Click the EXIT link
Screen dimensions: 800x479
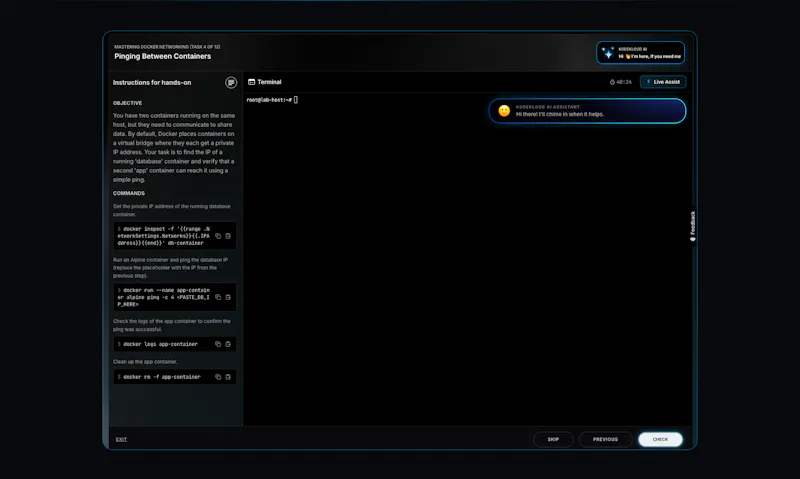[x=121, y=439]
